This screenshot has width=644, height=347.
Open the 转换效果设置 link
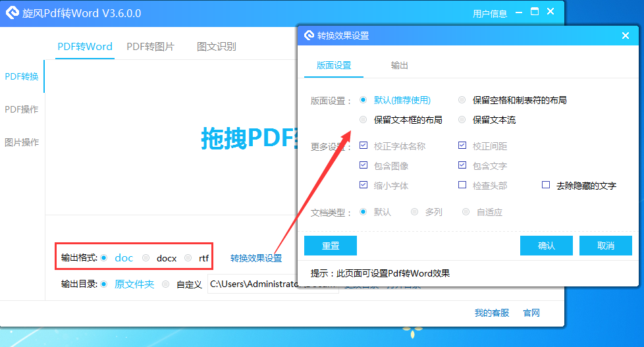pyautogui.click(x=256, y=258)
